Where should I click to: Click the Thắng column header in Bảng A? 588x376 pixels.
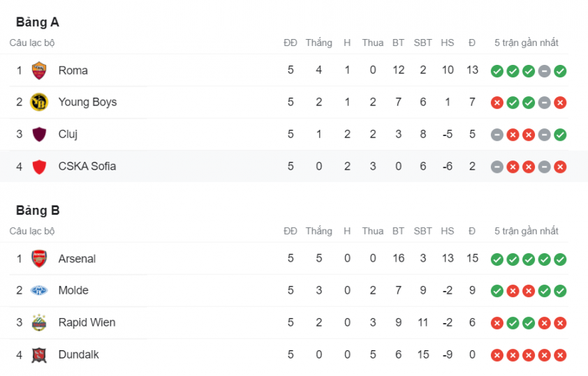coord(318,43)
